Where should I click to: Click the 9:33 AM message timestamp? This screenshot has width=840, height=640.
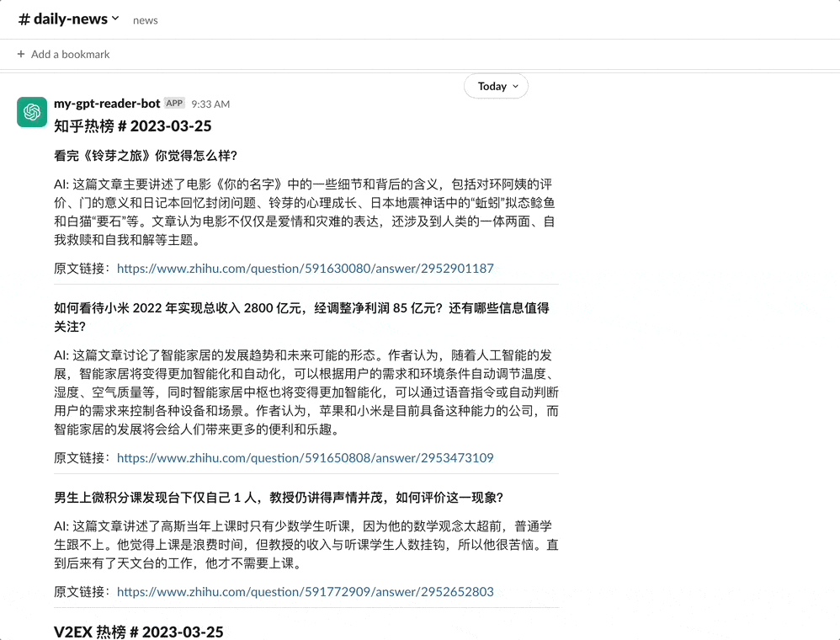[x=210, y=104]
